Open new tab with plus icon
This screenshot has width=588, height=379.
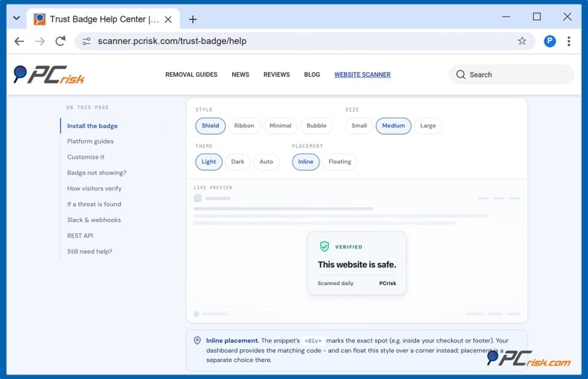pyautogui.click(x=193, y=19)
